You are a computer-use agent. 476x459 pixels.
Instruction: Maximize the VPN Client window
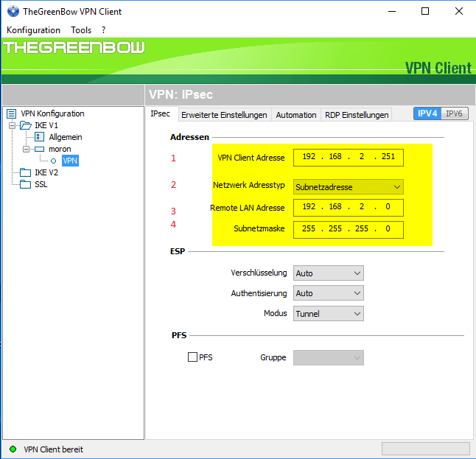[425, 11]
